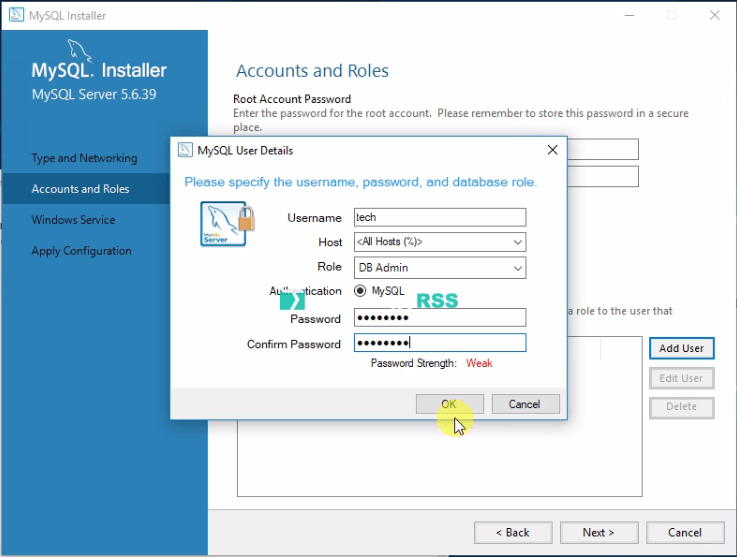Select the MySQL authentication radio button
The image size is (737, 557).
[x=360, y=291]
